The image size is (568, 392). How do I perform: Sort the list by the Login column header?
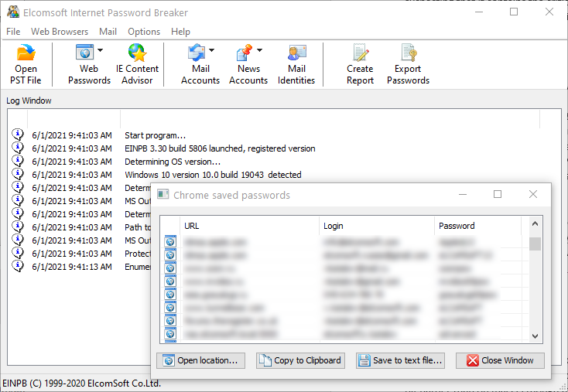click(x=377, y=226)
